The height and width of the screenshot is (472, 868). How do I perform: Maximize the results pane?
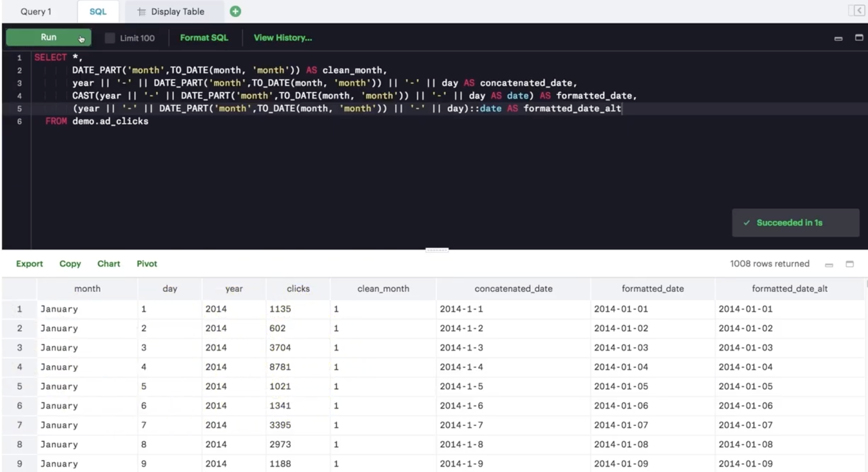tap(849, 264)
